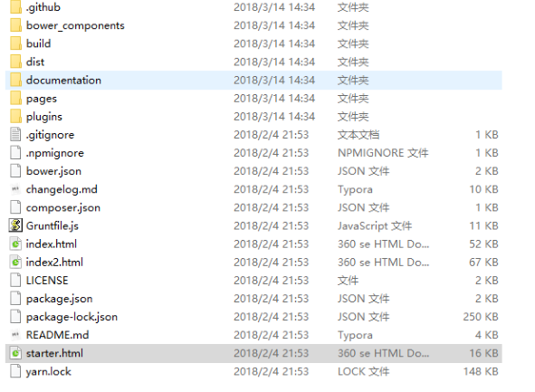
Task: Select the bower_components folder icon
Action: click(15, 25)
